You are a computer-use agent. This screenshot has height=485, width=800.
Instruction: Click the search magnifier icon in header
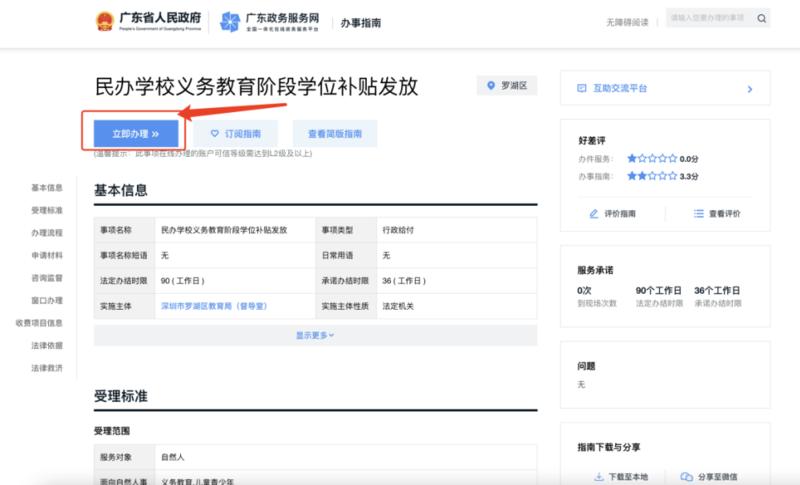pyautogui.click(x=761, y=18)
